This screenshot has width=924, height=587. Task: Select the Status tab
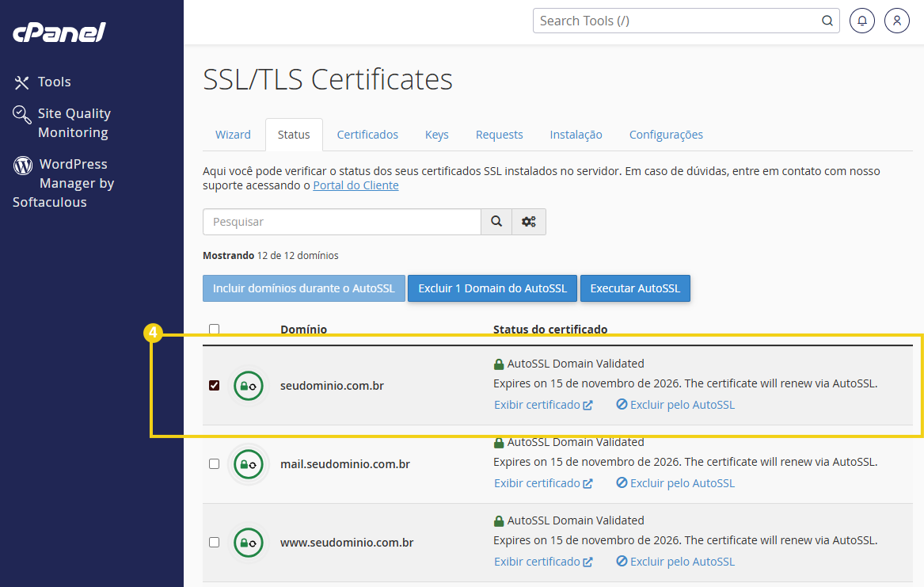point(294,135)
